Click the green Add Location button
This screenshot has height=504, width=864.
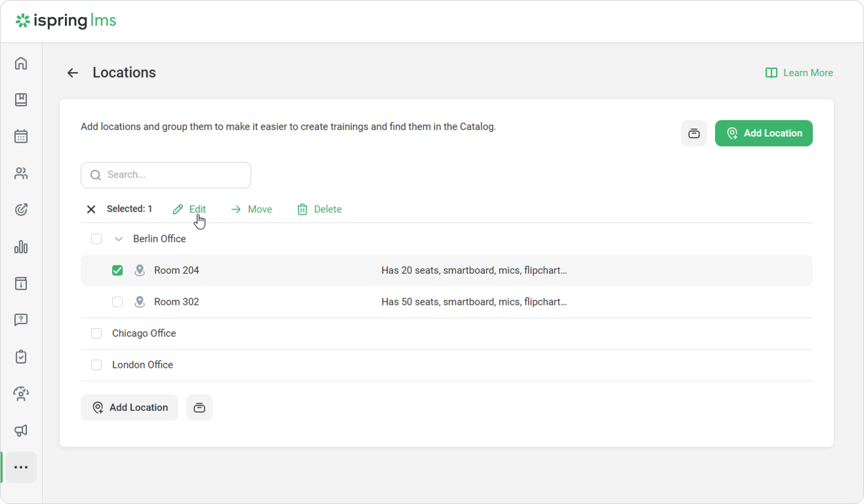764,133
